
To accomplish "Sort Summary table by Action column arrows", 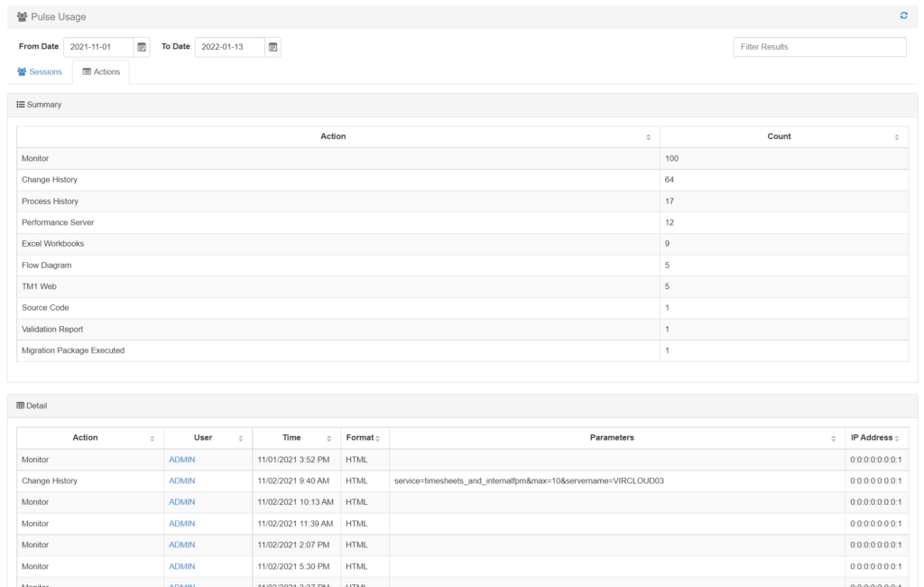I will coord(648,137).
